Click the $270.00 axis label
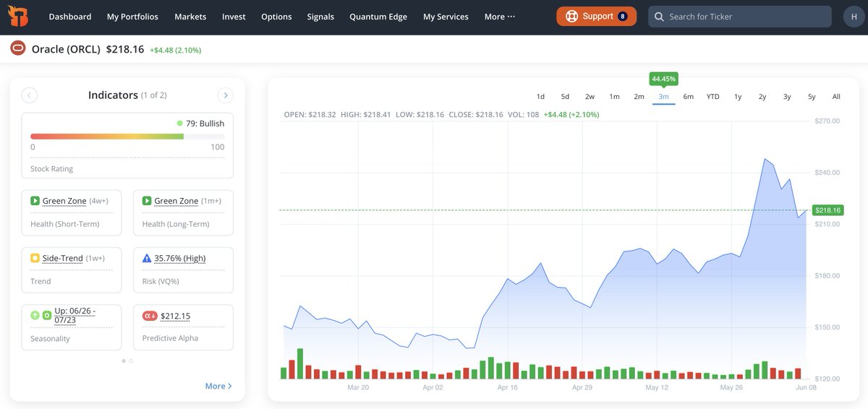 coord(827,121)
